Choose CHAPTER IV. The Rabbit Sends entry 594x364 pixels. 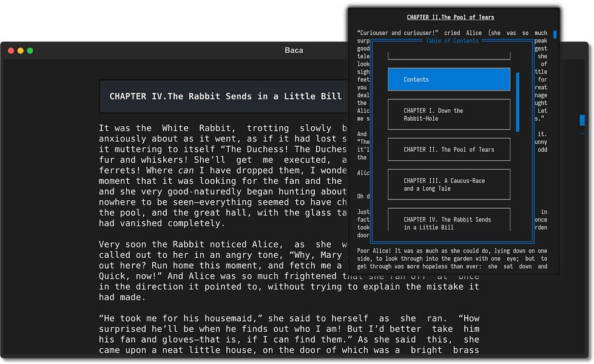pos(449,220)
